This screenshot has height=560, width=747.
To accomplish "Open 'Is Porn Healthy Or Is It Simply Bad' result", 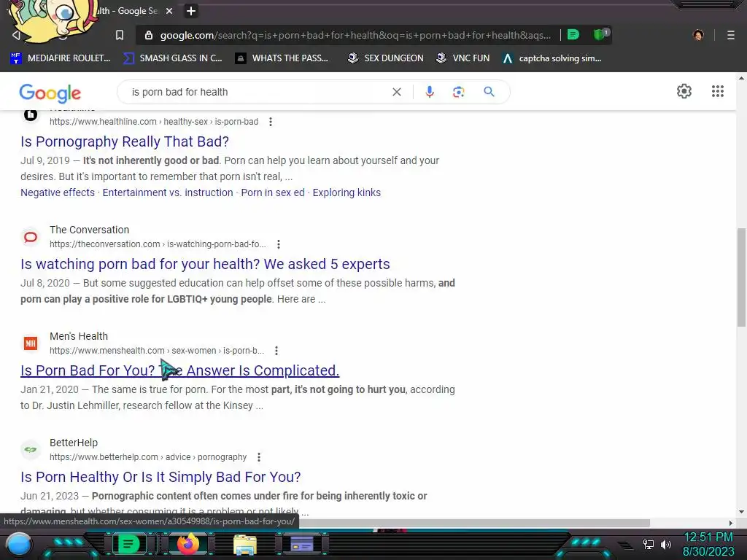I will point(160,477).
